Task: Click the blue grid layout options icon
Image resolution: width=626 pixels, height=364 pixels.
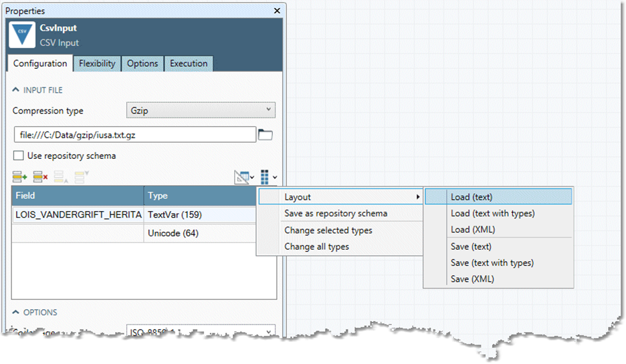Action: point(267,177)
